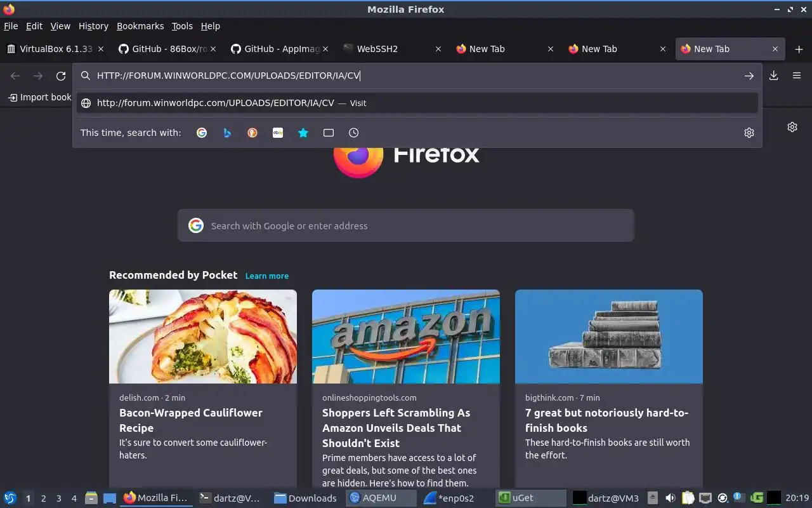Screen dimensions: 812x508
Task: Reload the current page
Action: click(x=61, y=76)
